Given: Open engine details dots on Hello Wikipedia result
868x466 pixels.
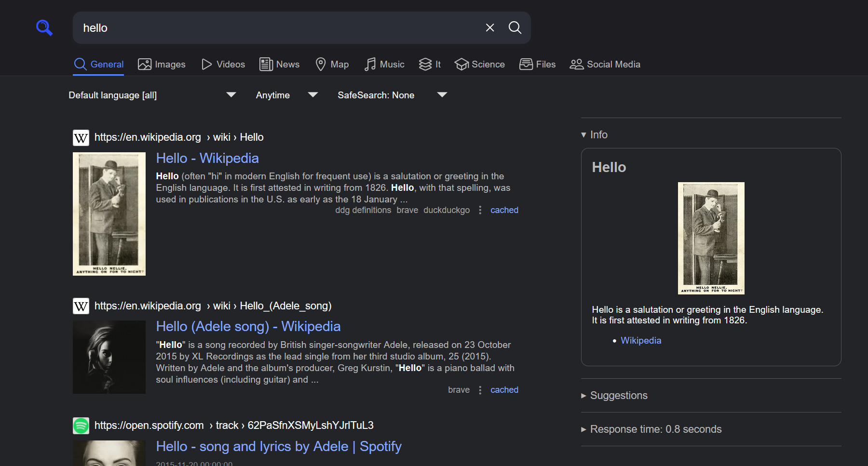Looking at the screenshot, I should (480, 210).
